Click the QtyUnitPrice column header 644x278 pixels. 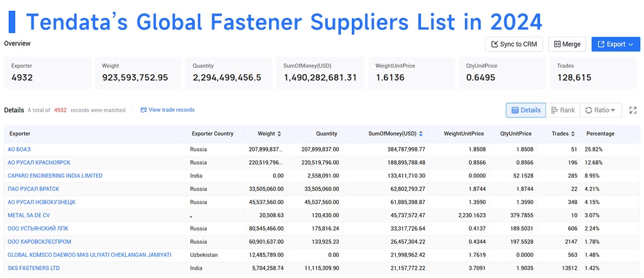516,134
